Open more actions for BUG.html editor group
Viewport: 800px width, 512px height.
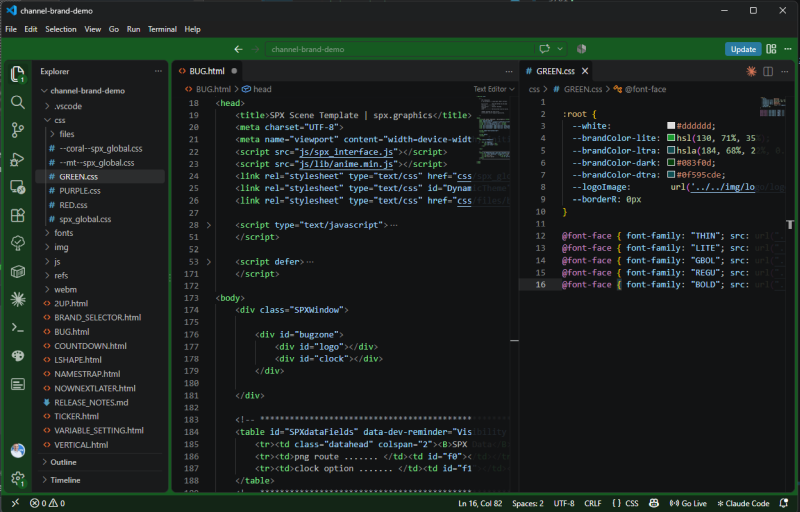point(509,71)
